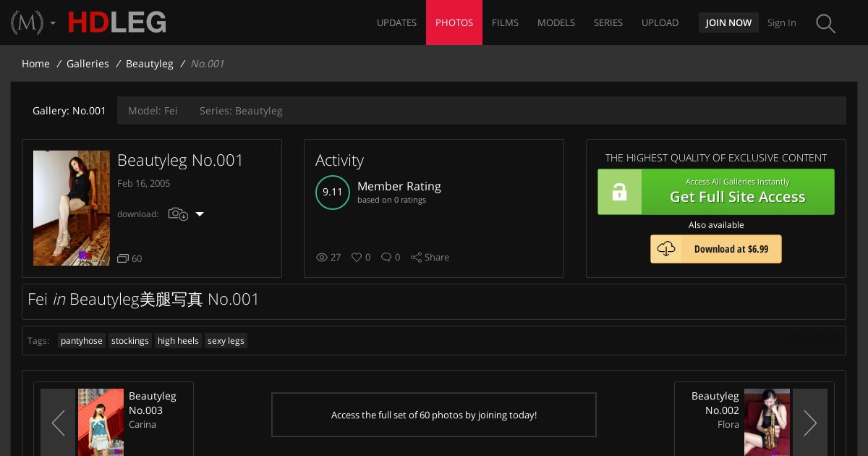The width and height of the screenshot is (868, 456).
Task: Open the search magnifier icon
Action: [825, 23]
